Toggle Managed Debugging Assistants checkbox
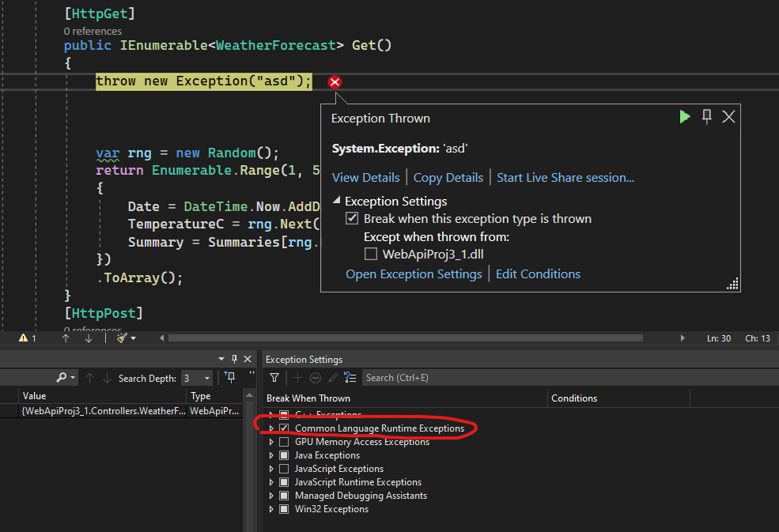This screenshot has height=532, width=779. click(x=284, y=495)
